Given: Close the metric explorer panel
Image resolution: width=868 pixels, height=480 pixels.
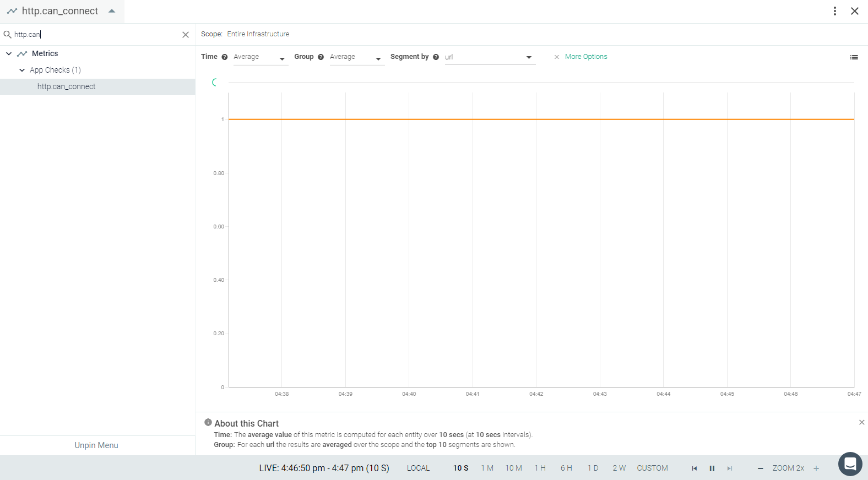Looking at the screenshot, I should 855,11.
